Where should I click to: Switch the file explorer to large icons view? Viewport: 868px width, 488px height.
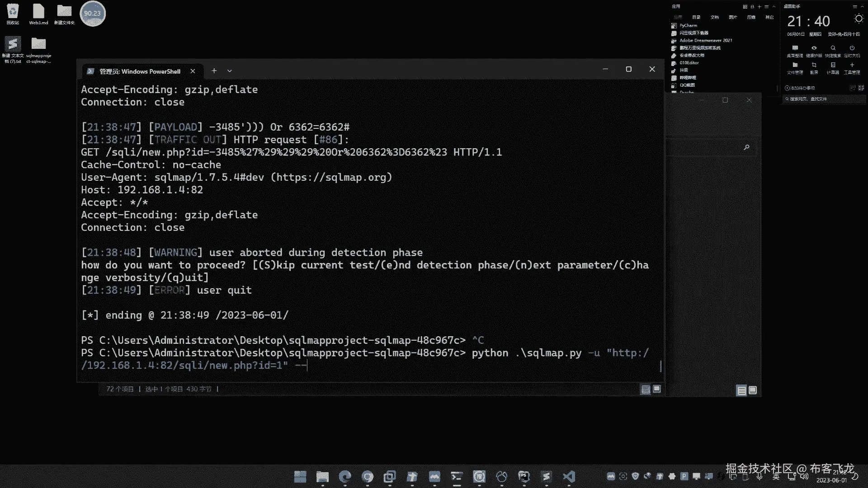(x=657, y=389)
